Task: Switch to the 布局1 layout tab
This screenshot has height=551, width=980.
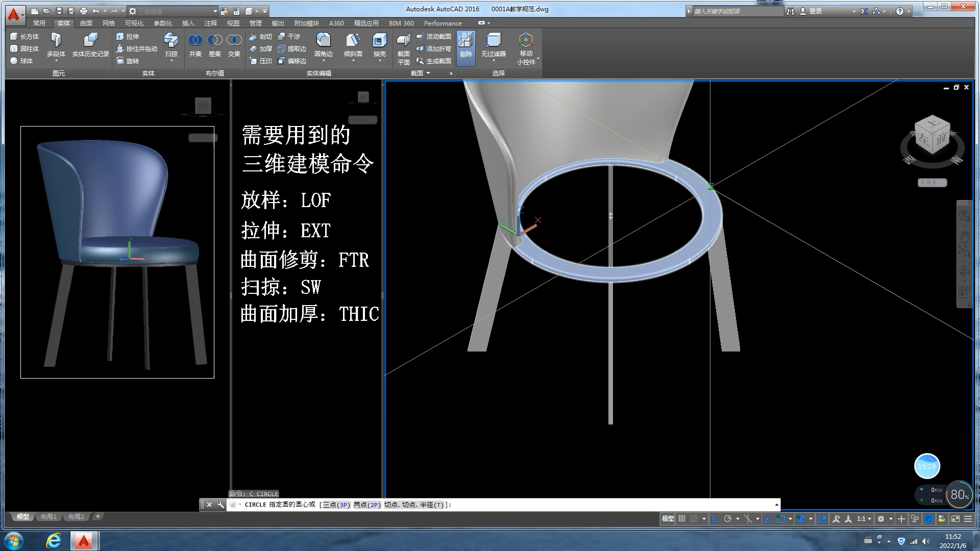Action: [48, 516]
